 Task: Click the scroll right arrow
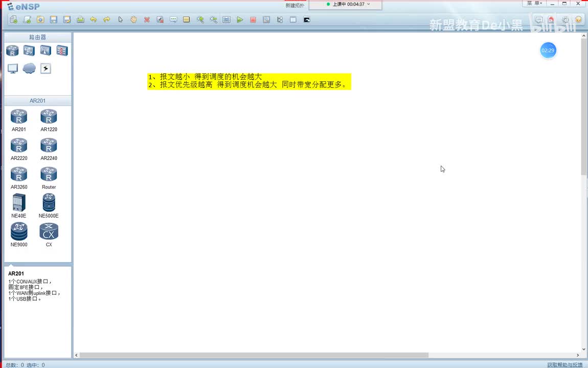[x=577, y=355]
